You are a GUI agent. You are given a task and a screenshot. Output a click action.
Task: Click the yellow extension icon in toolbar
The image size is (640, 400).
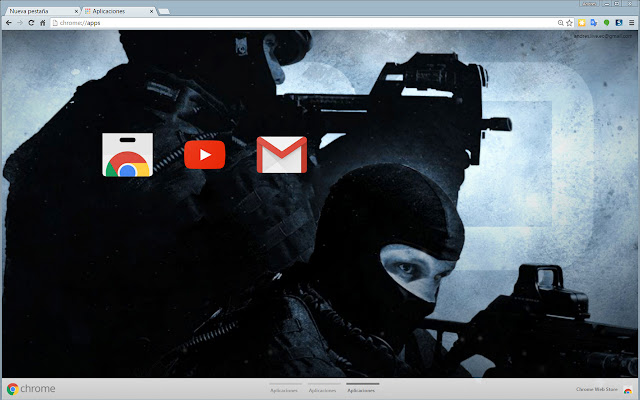[x=582, y=22]
